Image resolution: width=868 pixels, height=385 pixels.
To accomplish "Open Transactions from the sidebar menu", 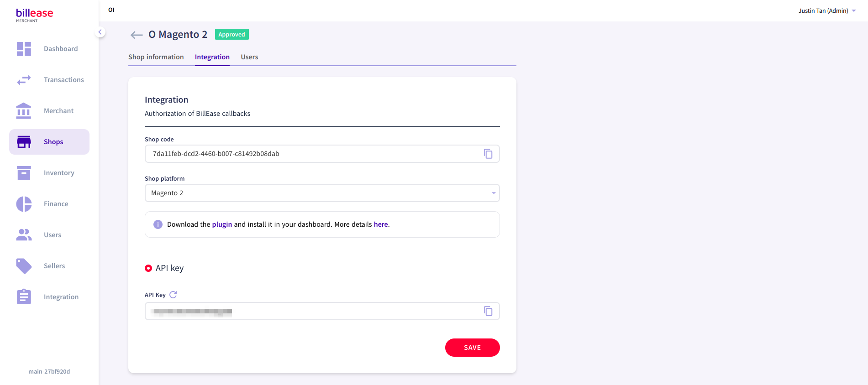I will (49, 80).
